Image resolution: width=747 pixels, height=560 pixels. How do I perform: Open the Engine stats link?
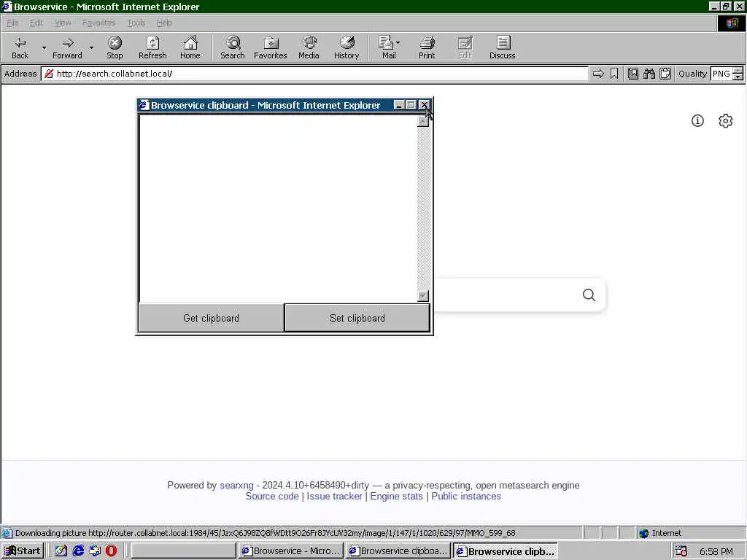point(396,496)
